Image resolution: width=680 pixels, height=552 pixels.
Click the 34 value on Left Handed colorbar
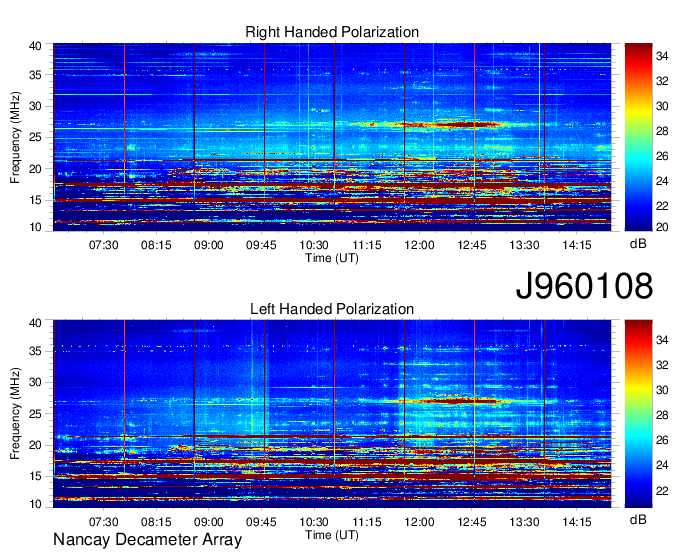coord(662,340)
